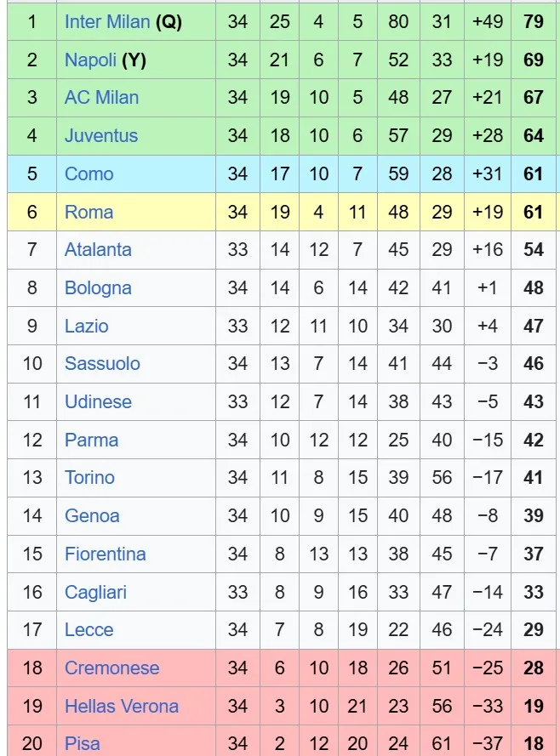Click the Napoli team link
This screenshot has height=756, width=560.
[x=90, y=60]
